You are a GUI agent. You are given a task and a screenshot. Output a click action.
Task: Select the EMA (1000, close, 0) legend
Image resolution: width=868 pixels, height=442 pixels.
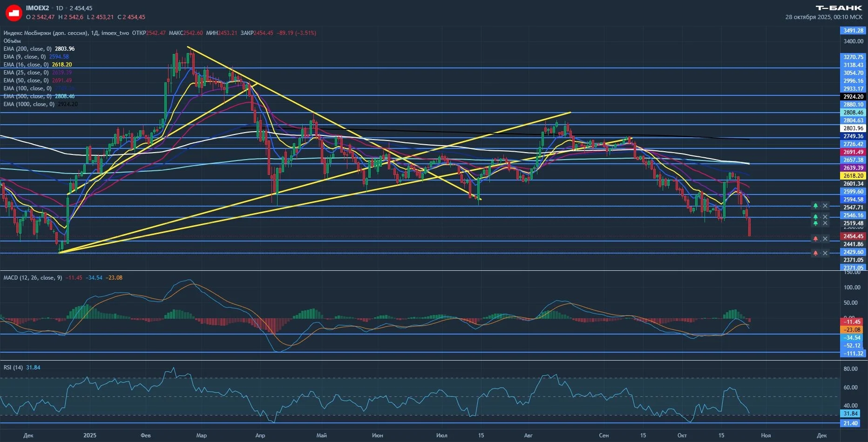pyautogui.click(x=29, y=104)
